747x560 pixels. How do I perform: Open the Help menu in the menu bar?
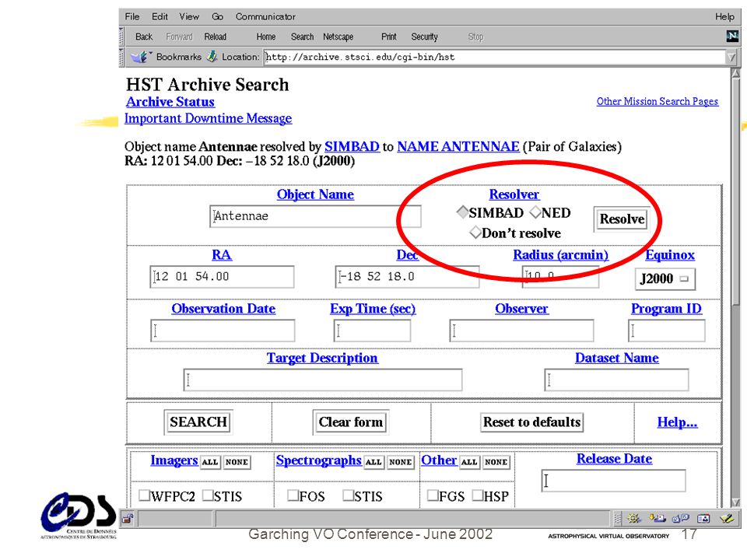pyautogui.click(x=724, y=16)
